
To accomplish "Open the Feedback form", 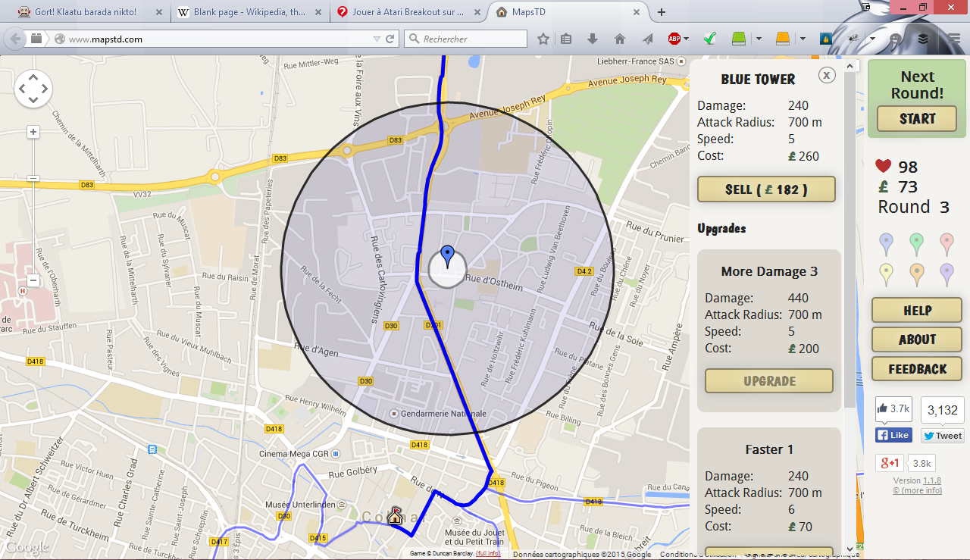I will (x=917, y=369).
